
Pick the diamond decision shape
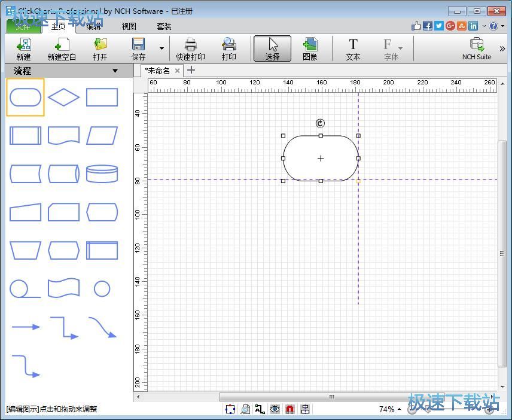63,98
